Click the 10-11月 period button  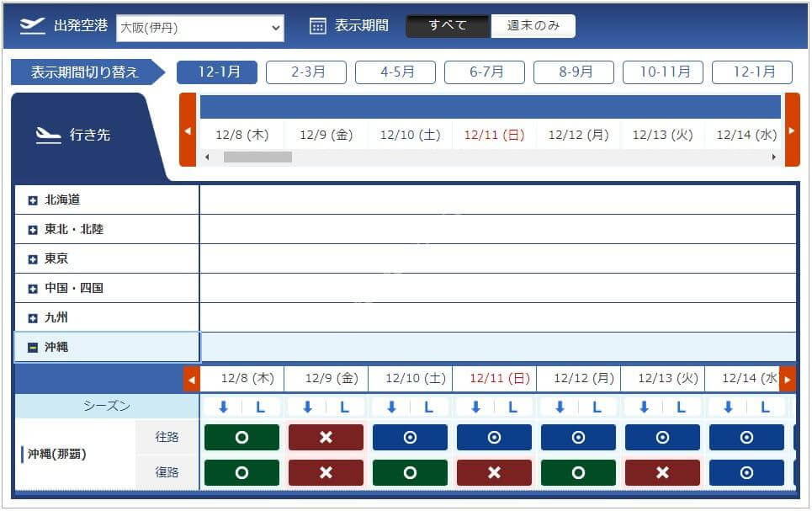[663, 72]
